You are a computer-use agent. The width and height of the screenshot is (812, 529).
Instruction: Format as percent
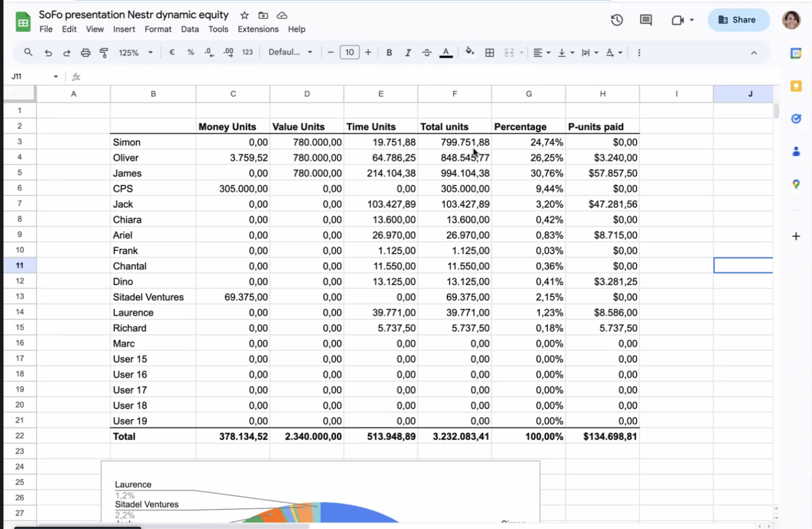click(190, 52)
